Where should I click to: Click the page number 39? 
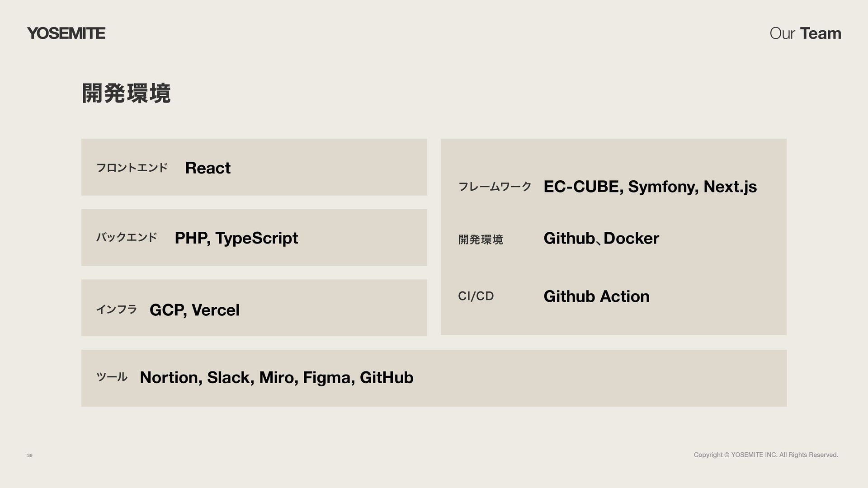click(30, 455)
